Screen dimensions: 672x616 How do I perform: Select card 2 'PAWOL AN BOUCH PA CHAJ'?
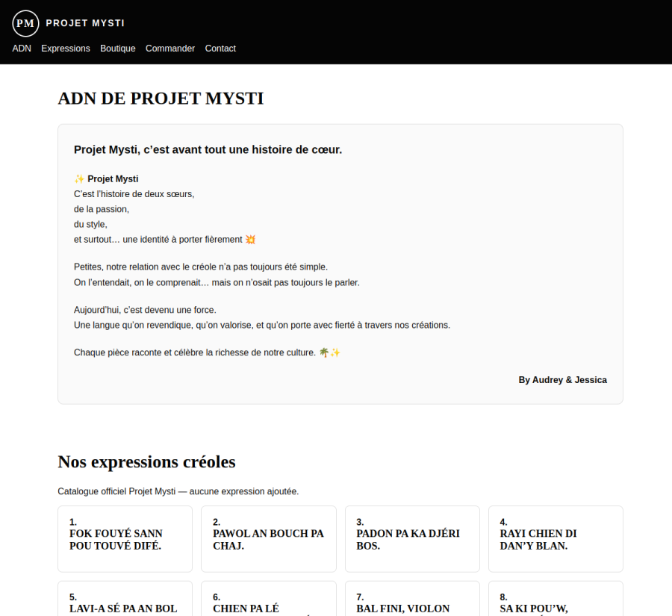point(269,539)
